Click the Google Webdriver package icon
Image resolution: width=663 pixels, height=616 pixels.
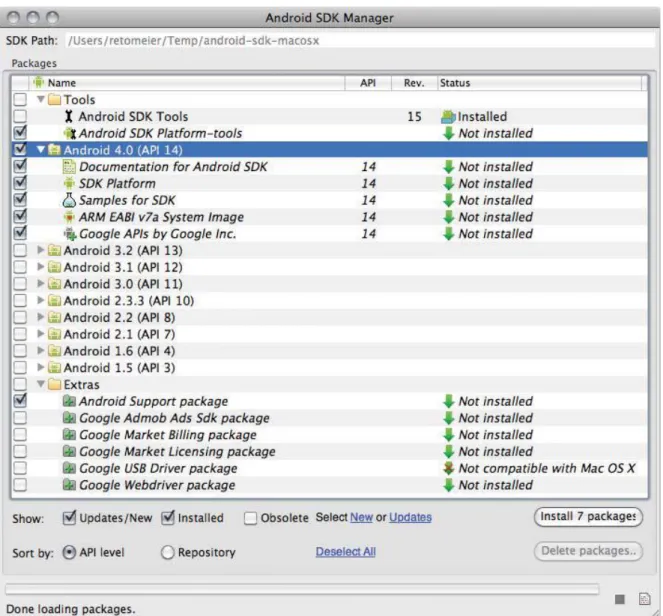point(69,485)
